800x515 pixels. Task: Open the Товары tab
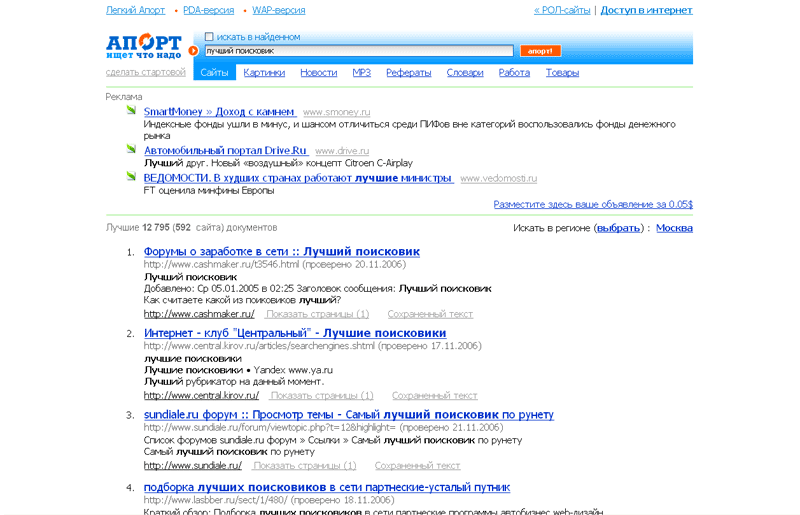(562, 72)
